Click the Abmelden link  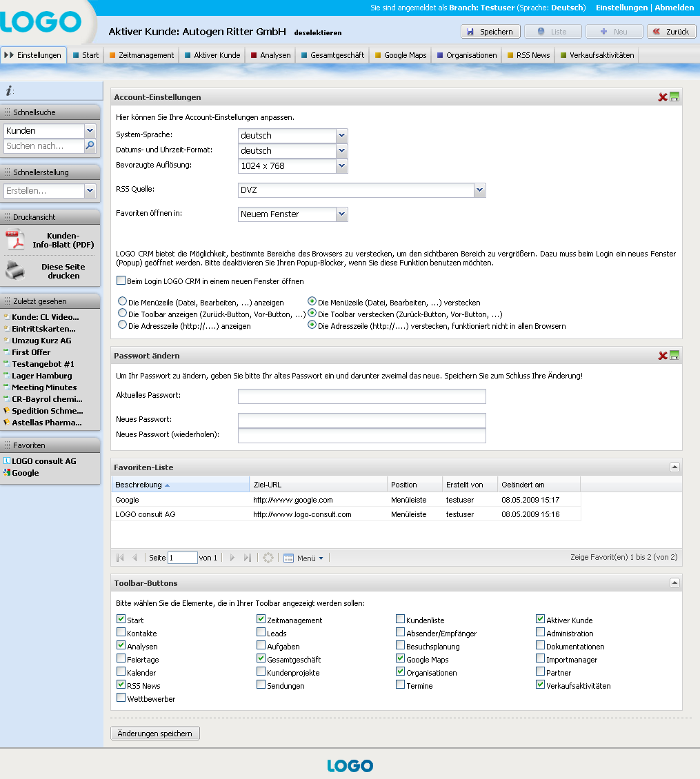(674, 8)
